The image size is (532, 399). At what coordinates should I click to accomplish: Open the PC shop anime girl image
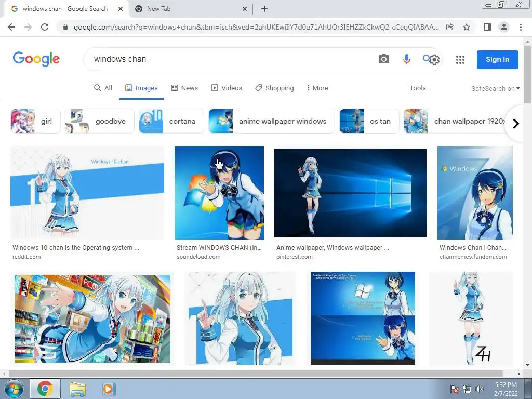(92, 318)
